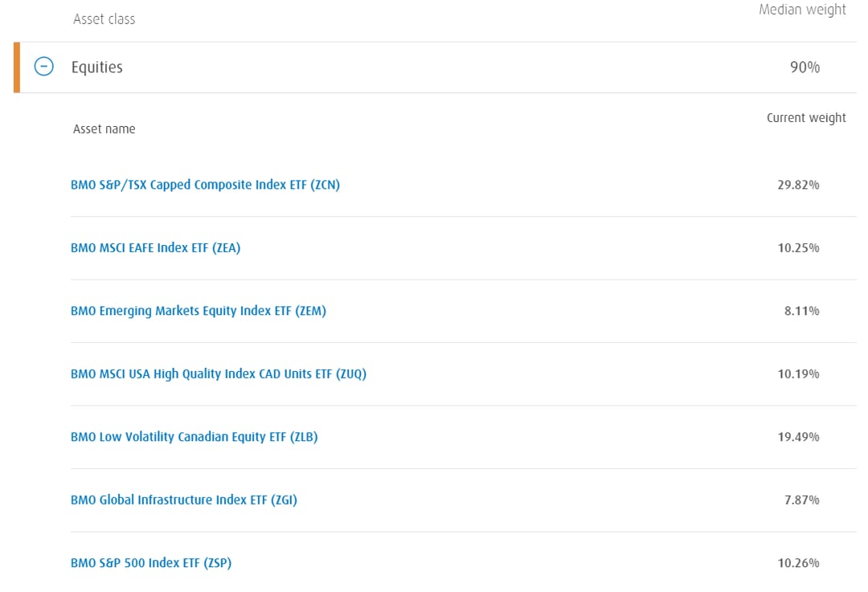
Task: Open BMO Emerging Markets Equity Index ETF (ZEM)
Action: (x=199, y=311)
